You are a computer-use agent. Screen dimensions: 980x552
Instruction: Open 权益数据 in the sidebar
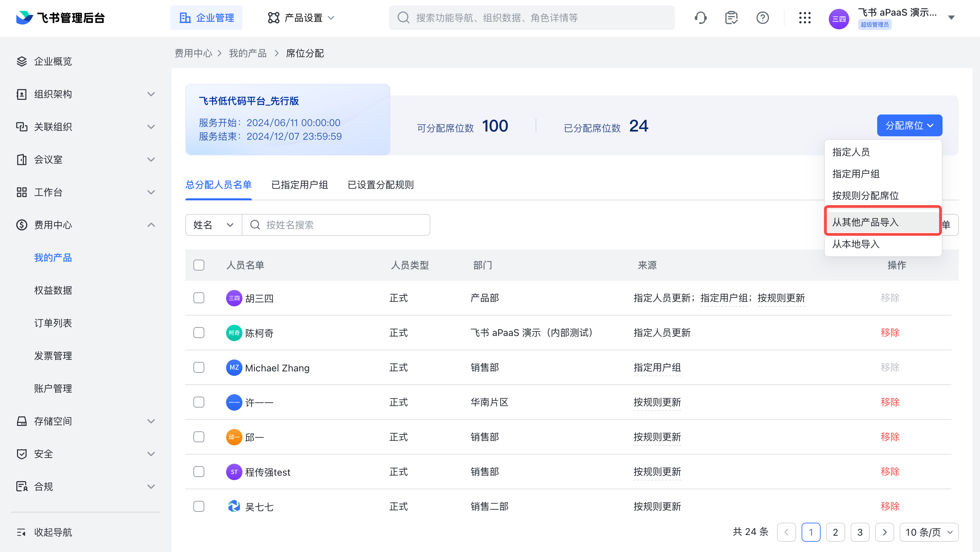53,290
